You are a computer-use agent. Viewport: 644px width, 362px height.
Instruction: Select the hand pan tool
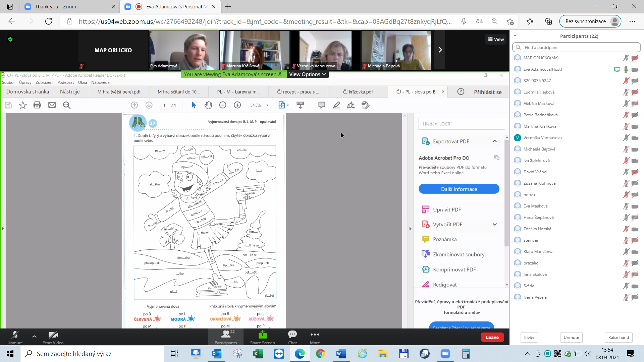(x=208, y=105)
